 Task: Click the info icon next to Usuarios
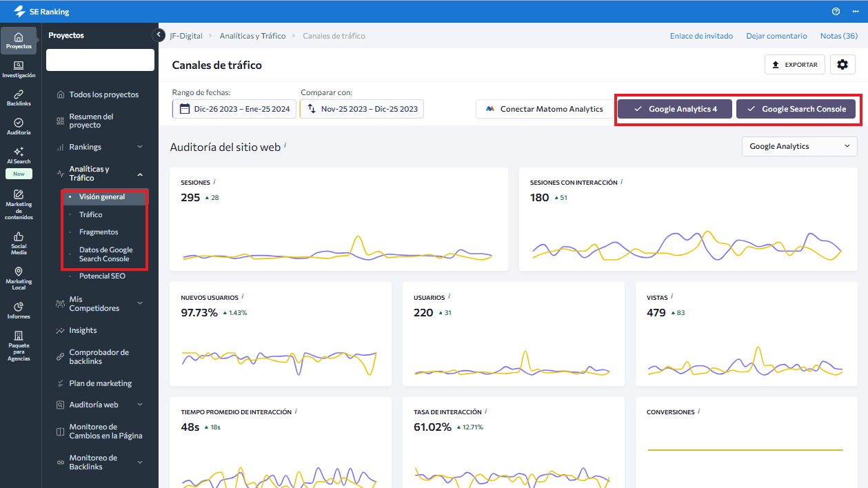[449, 297]
